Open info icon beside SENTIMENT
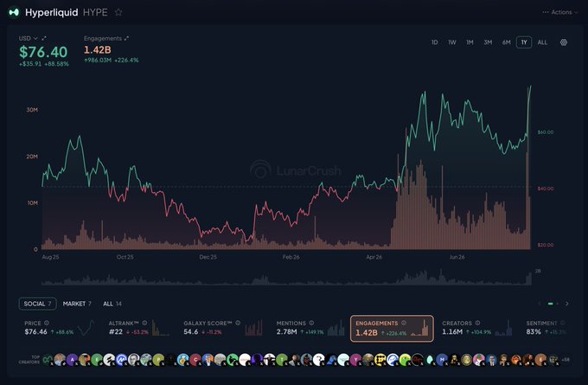The height and width of the screenshot is (385, 588). click(563, 323)
